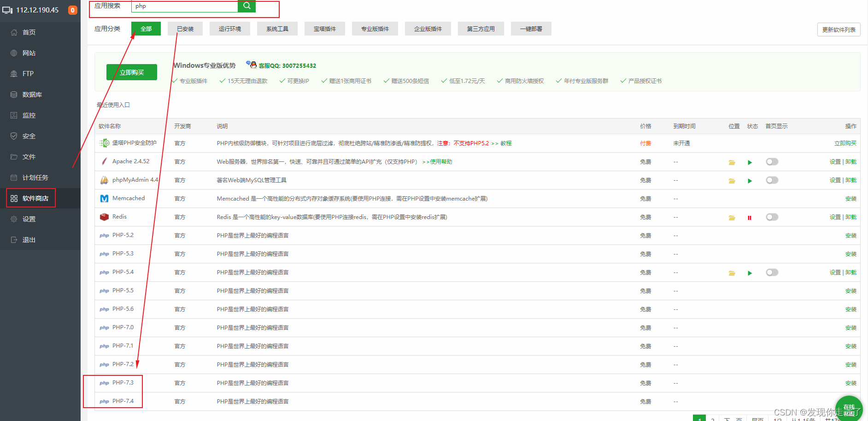The width and height of the screenshot is (868, 421).
Task: Select the 已安装 category tab
Action: tap(185, 29)
